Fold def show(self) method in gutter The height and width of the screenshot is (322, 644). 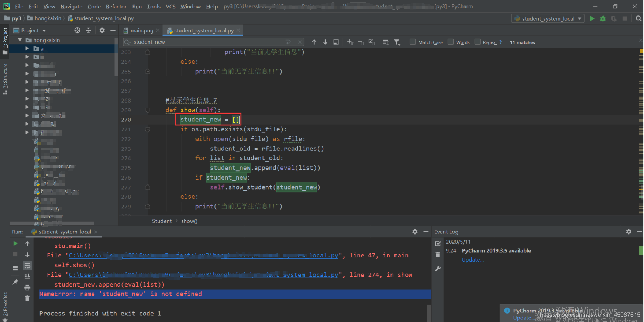(x=148, y=110)
